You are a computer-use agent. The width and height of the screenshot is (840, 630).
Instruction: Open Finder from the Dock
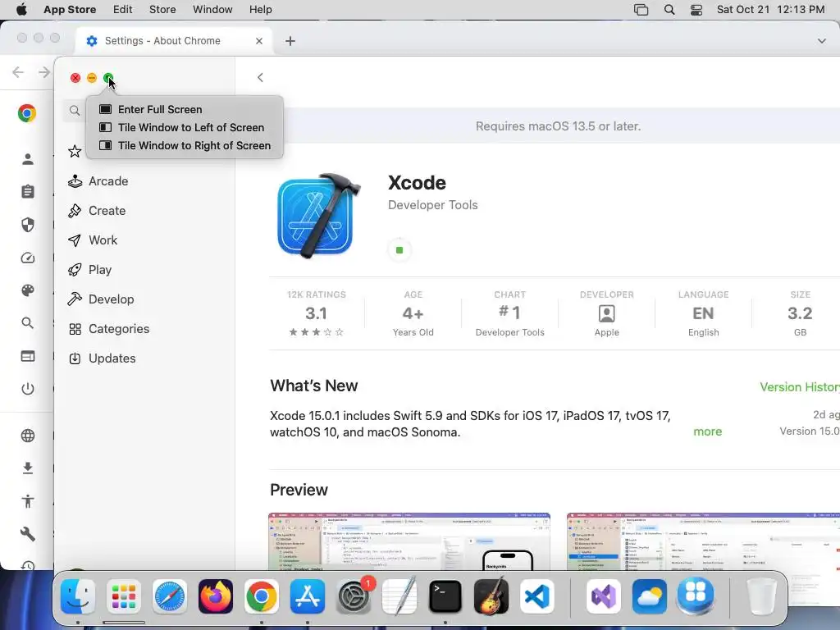pyautogui.click(x=78, y=596)
